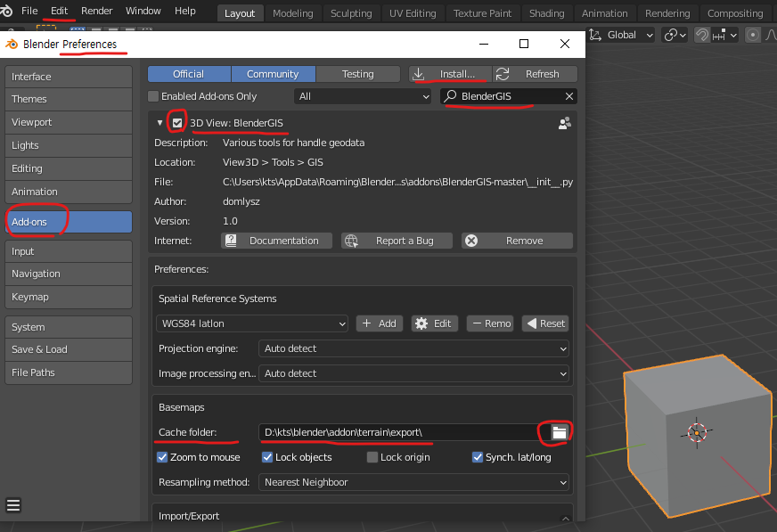
Task: Toggle the Official add-ons filter
Action: coord(189,74)
